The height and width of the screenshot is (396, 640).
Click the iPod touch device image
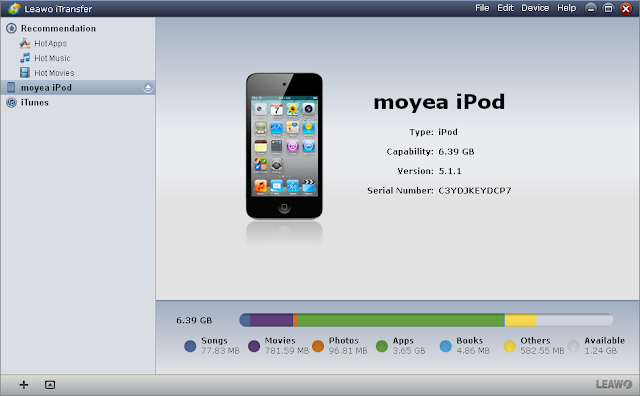pos(284,146)
